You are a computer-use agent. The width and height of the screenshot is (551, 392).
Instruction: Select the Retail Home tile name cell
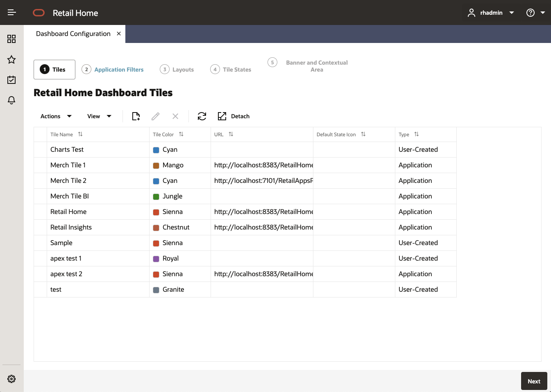(x=98, y=212)
